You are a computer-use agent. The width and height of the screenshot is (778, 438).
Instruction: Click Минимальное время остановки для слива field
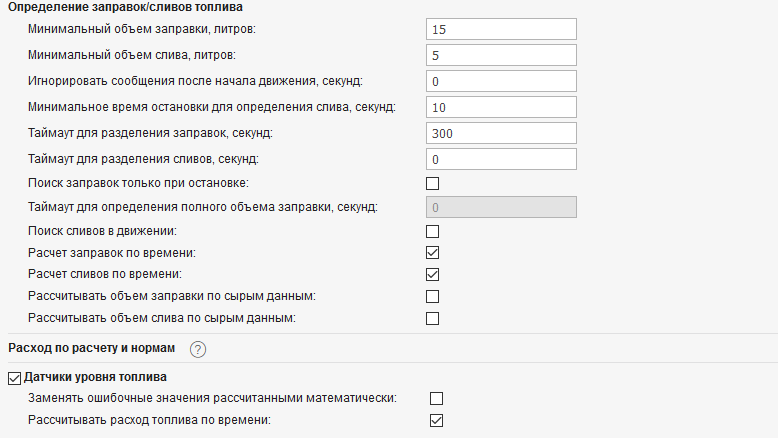pos(501,107)
